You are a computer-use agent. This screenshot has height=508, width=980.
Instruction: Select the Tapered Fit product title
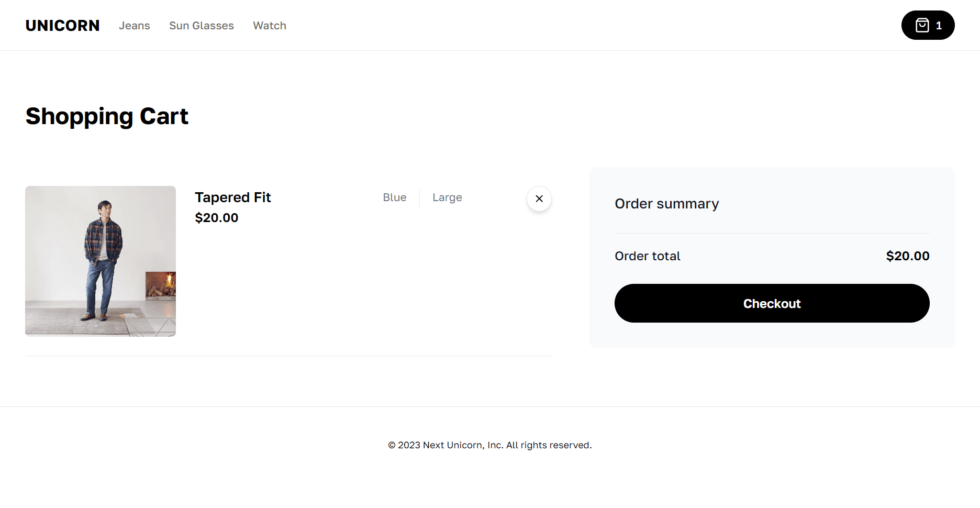[233, 197]
